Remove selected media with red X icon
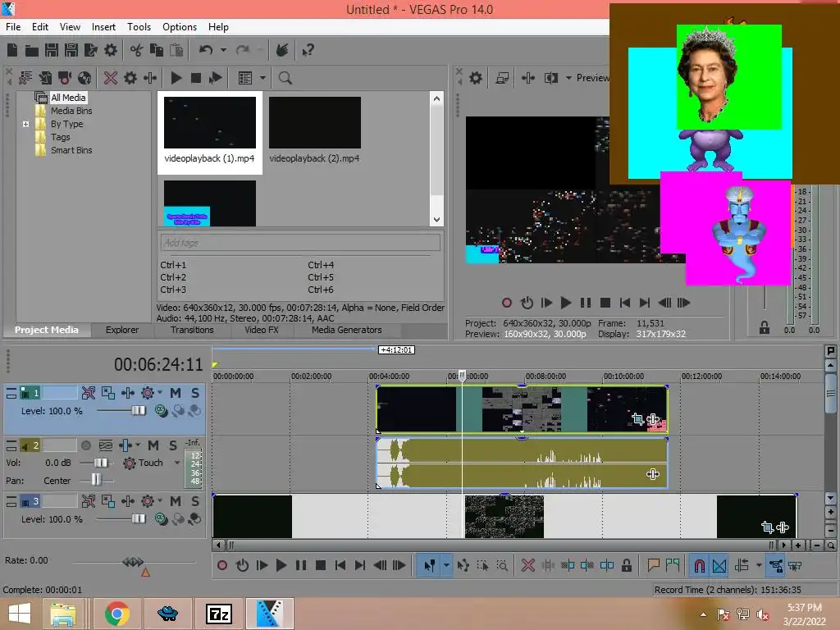 point(111,78)
